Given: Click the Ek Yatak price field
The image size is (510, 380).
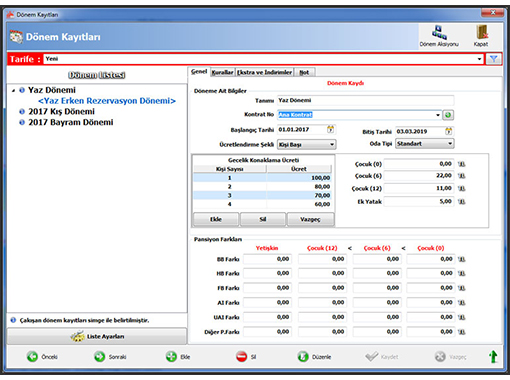Looking at the screenshot, I should pos(419,202).
